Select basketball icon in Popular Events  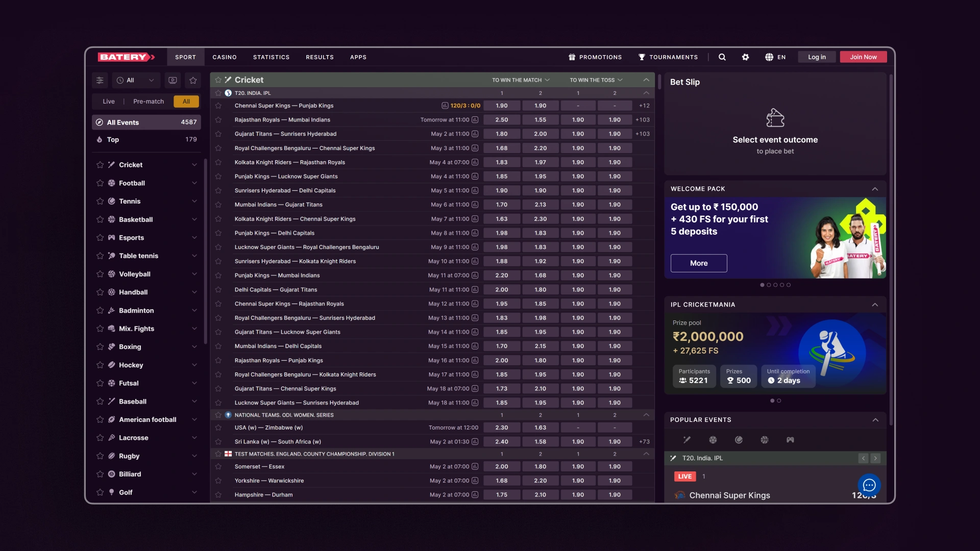(x=765, y=440)
